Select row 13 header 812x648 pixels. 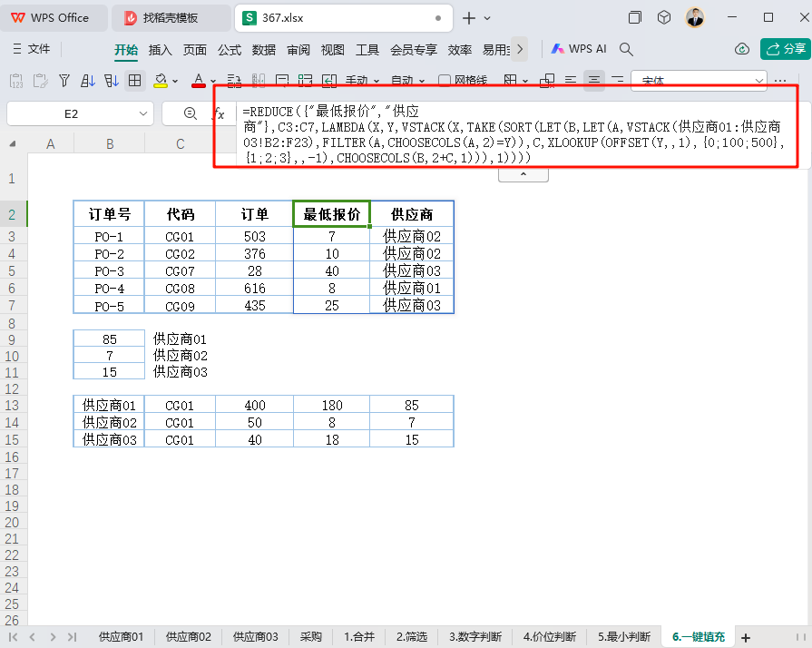pos(12,405)
